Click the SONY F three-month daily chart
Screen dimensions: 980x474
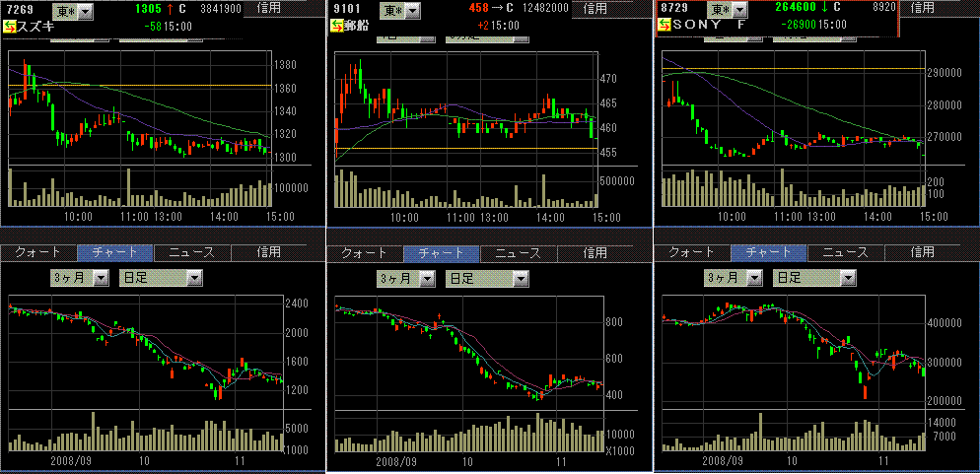point(793,353)
